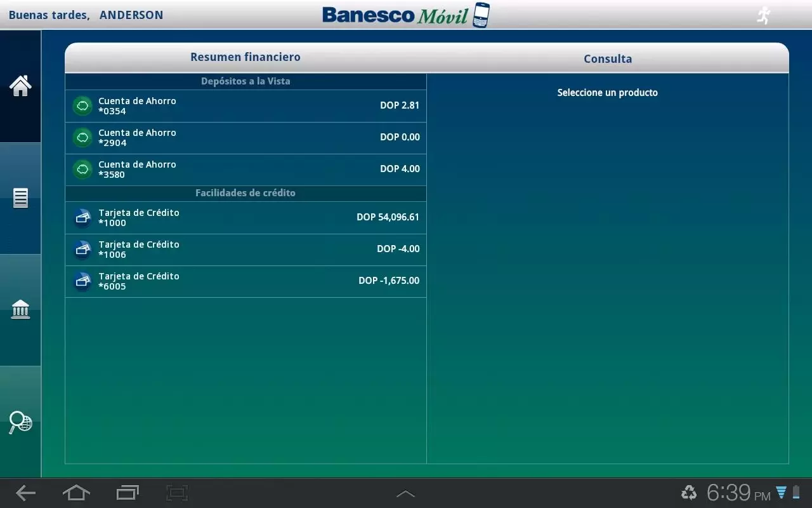Select Tarjeta de Crédito *1006
Viewport: 812px width, 508px height.
click(246, 250)
